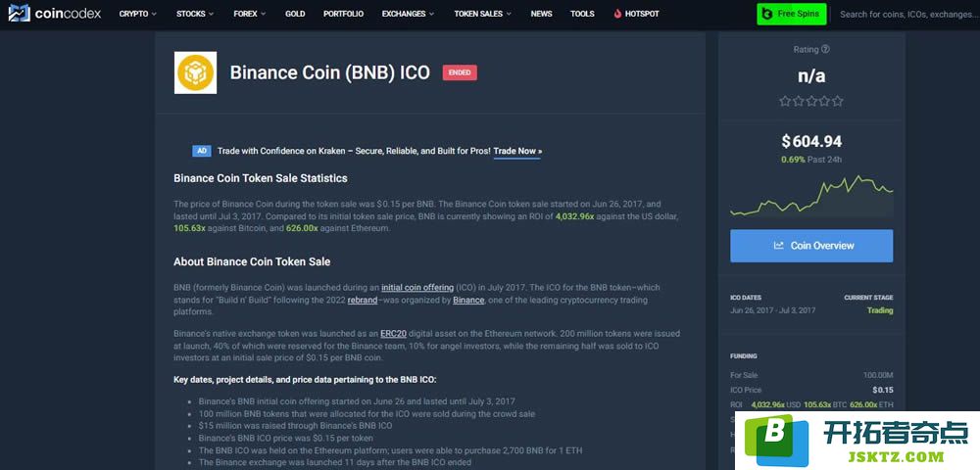
Task: Click the chart icon on Coin Overview
Action: [779, 246]
